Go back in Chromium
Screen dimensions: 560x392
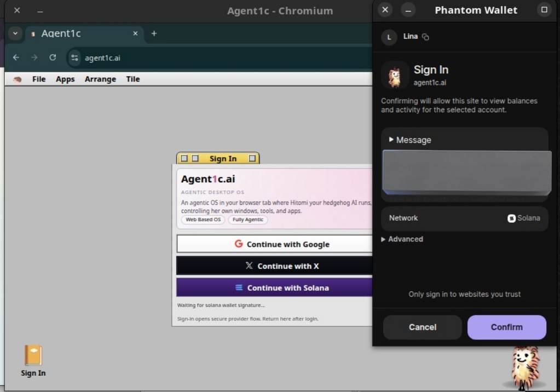pyautogui.click(x=16, y=57)
